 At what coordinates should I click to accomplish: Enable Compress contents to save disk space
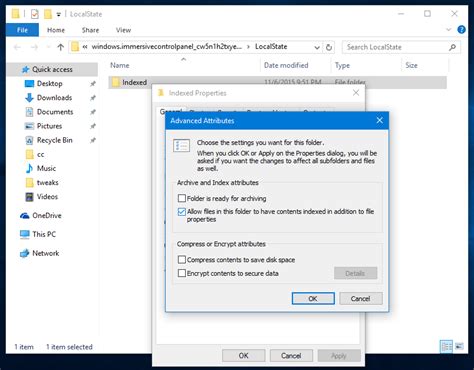click(x=182, y=260)
